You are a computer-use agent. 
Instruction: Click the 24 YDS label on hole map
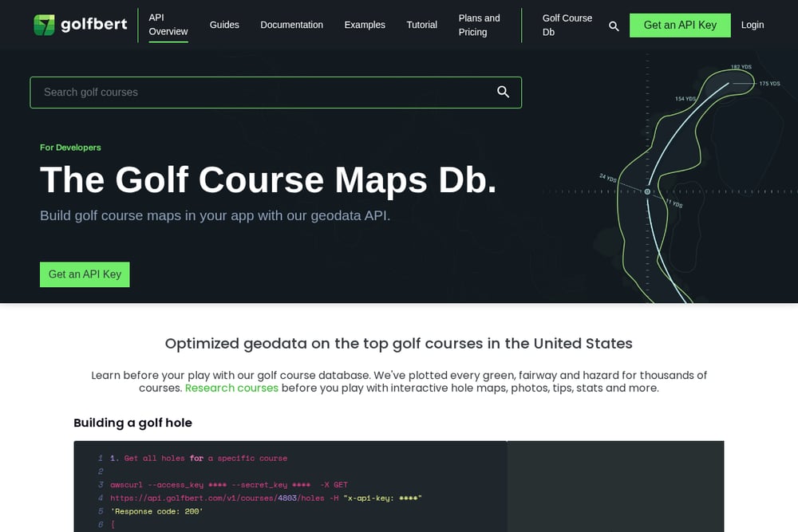click(x=607, y=178)
